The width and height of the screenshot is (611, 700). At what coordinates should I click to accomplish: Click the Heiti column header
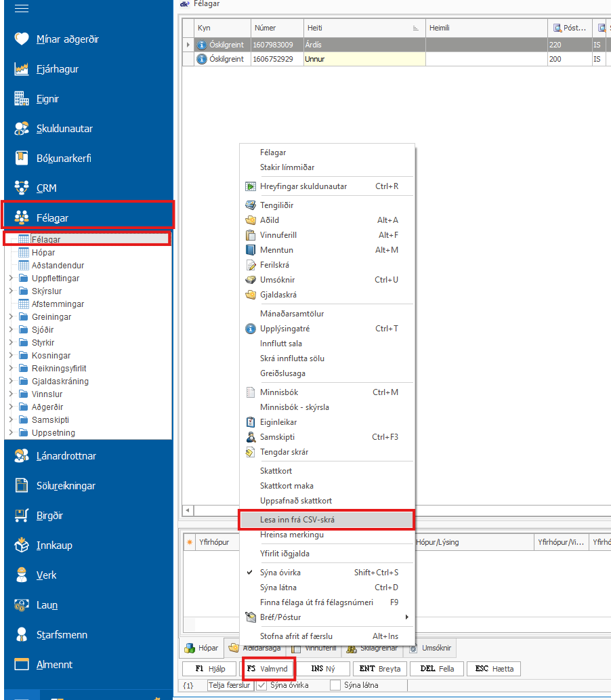tap(363, 28)
